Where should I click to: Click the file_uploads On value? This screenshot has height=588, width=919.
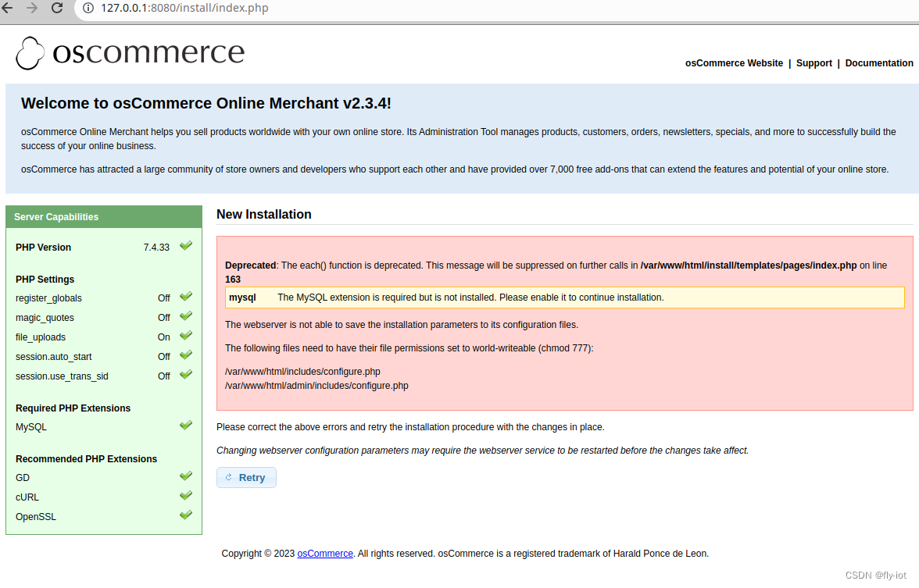163,337
